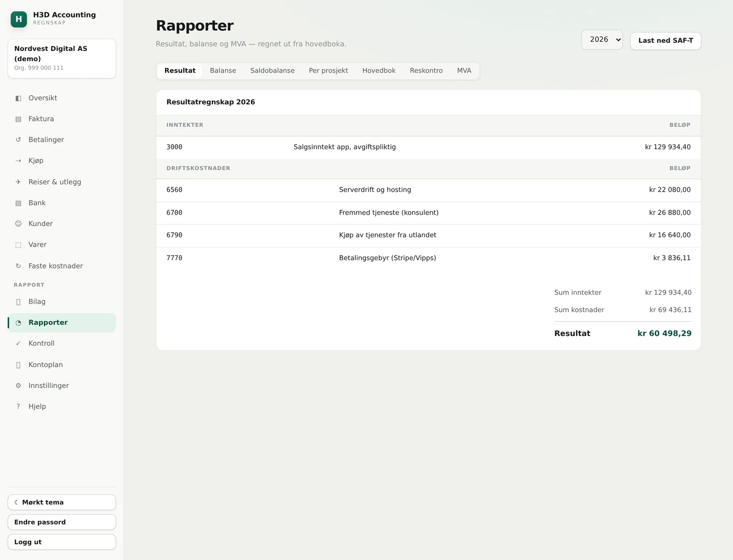Screen dimensions: 733x560
Task: Click Sum kostnader value kr 69 436,11
Action: click(x=670, y=310)
